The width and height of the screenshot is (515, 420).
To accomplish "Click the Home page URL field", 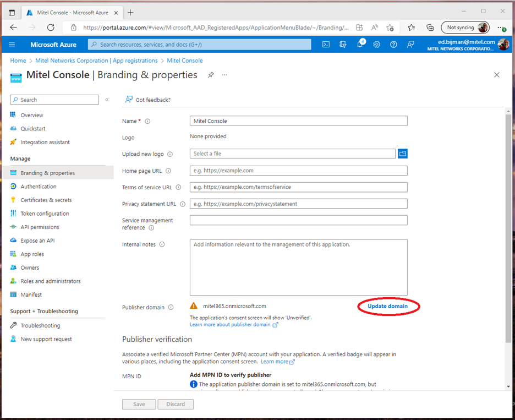I will [x=298, y=171].
